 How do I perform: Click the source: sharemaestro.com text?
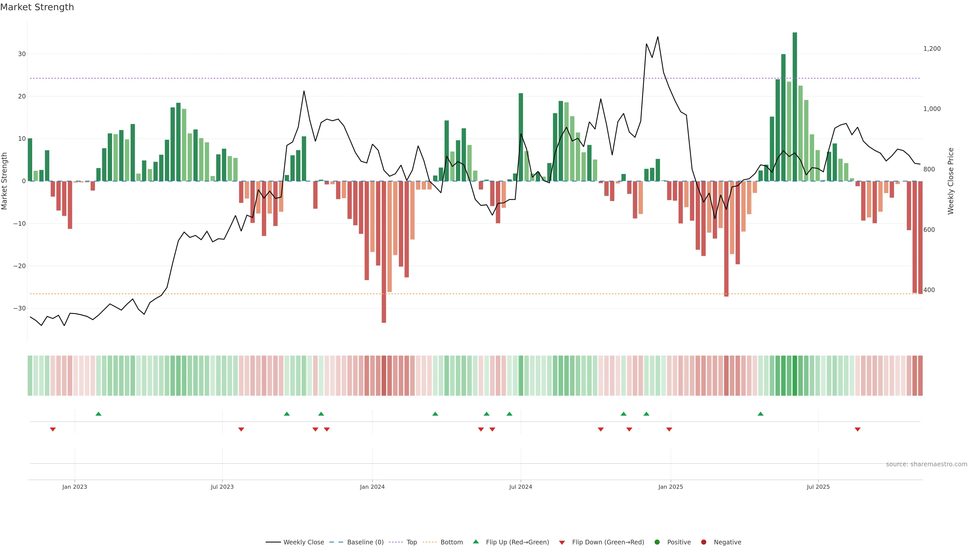pos(926,464)
